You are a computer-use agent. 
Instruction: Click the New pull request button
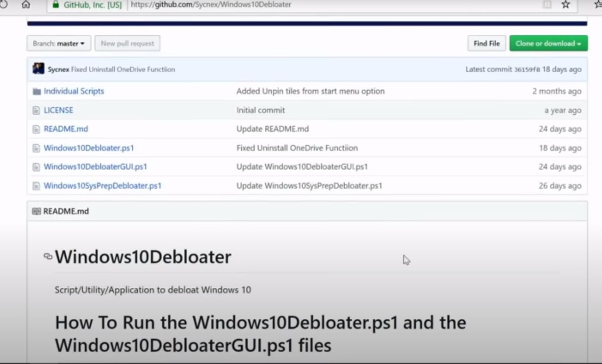pos(127,43)
